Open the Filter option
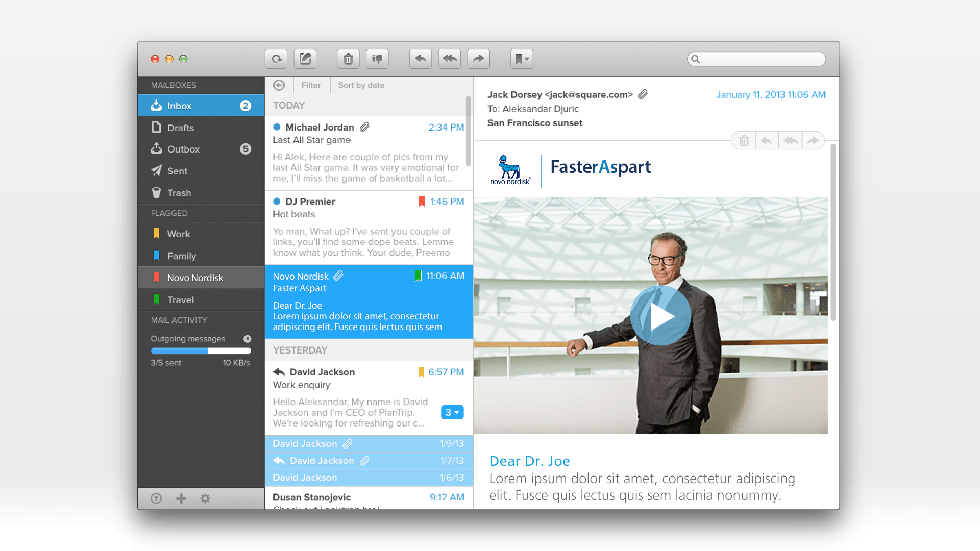This screenshot has height=551, width=980. (311, 85)
